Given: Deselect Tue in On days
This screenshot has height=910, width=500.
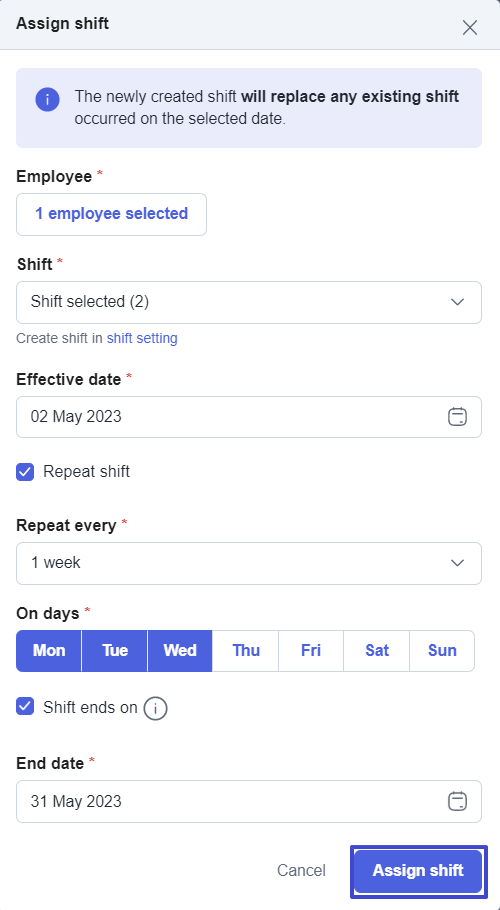Looking at the screenshot, I should point(115,651).
